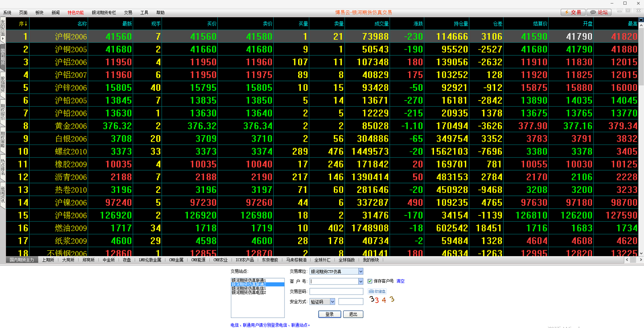Switch to the 上期所 tab

(x=48, y=260)
